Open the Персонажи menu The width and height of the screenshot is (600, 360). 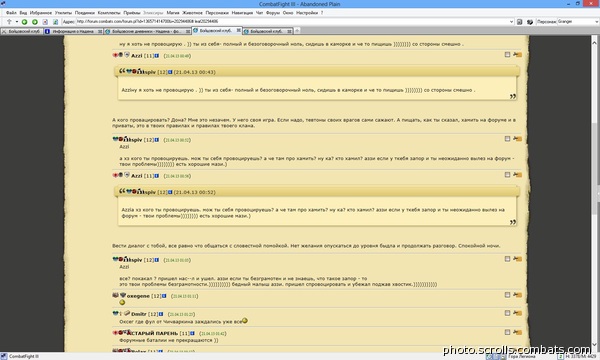(x=217, y=13)
